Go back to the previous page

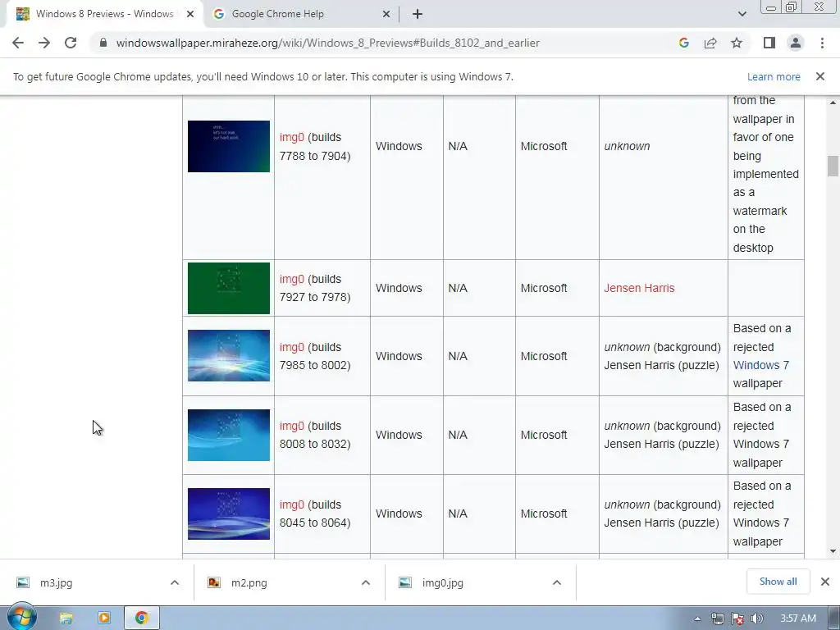[x=18, y=43]
